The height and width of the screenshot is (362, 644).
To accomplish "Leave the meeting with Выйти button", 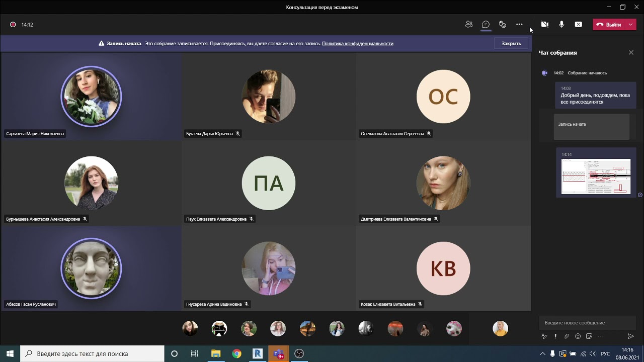I will pyautogui.click(x=609, y=24).
